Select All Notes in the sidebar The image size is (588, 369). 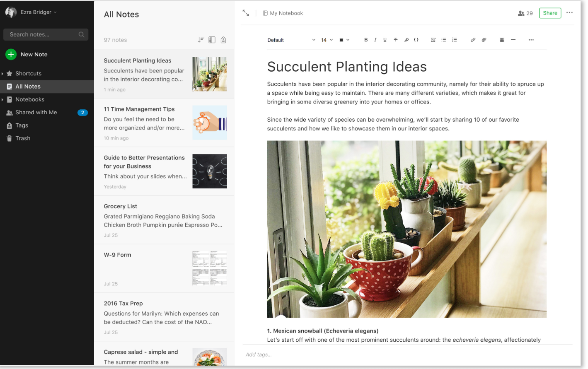47,87
